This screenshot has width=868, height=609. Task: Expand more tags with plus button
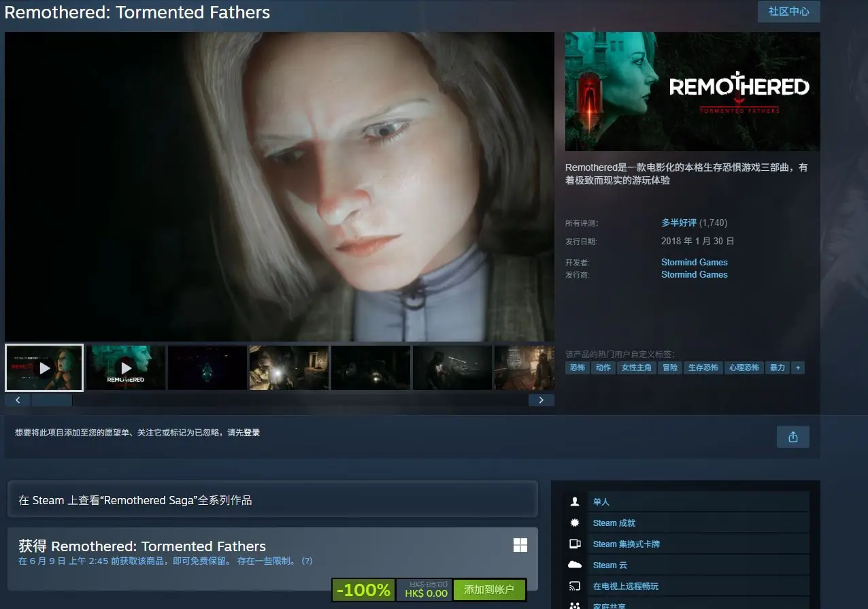(798, 367)
